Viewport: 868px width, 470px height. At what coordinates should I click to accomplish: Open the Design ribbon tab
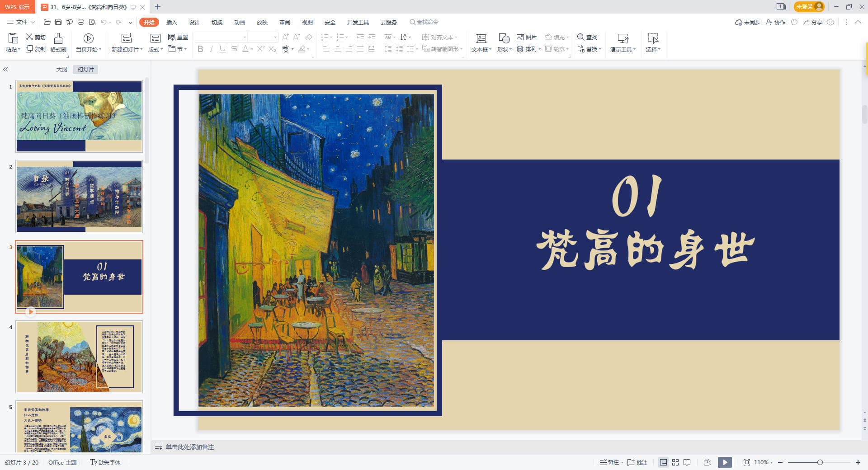point(194,22)
